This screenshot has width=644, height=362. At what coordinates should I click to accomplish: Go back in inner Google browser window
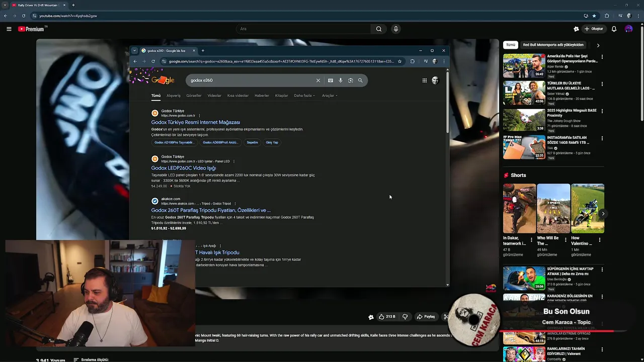tap(135, 61)
